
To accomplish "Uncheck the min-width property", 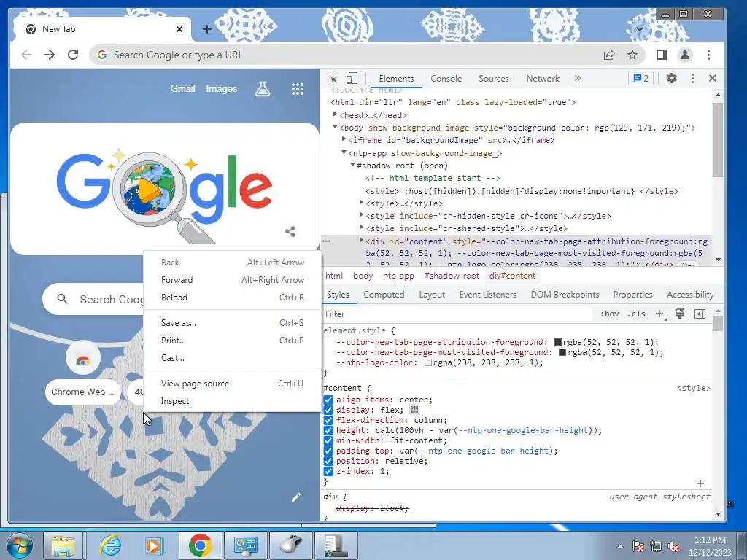I will pyautogui.click(x=328, y=440).
